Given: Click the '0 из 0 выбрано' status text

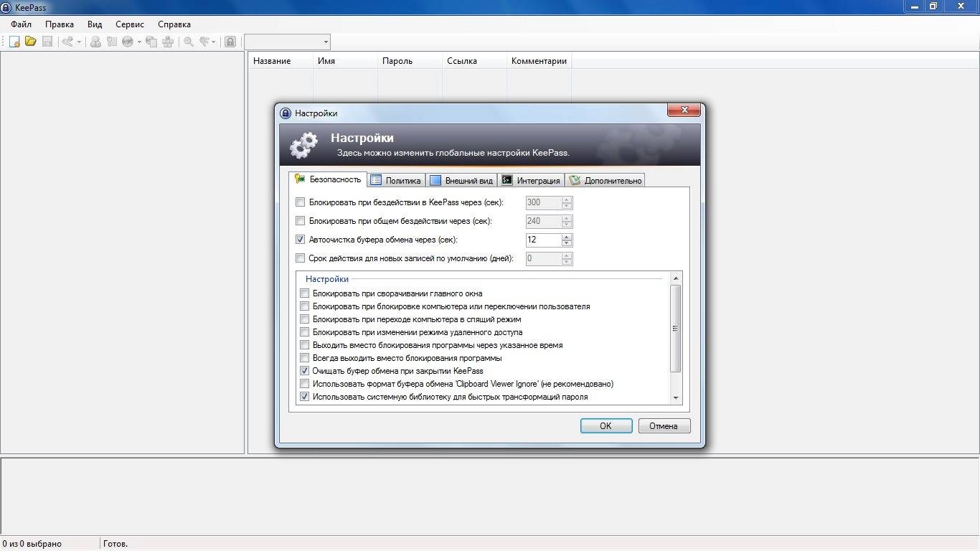Looking at the screenshot, I should [32, 544].
